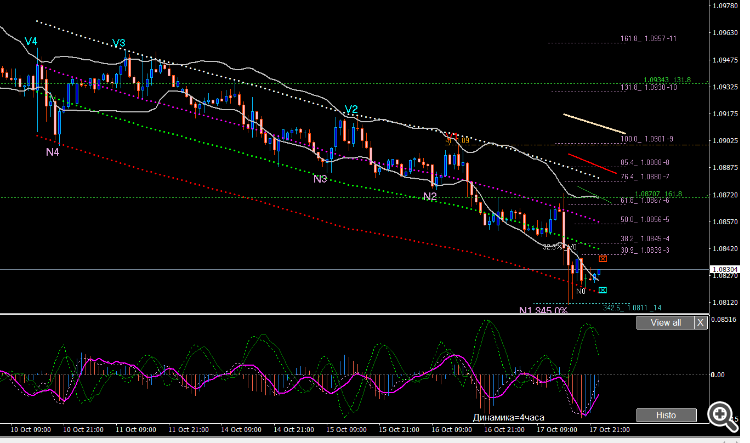Click price axis value 1.09630
The width and height of the screenshot is (750, 443).
[x=725, y=33]
